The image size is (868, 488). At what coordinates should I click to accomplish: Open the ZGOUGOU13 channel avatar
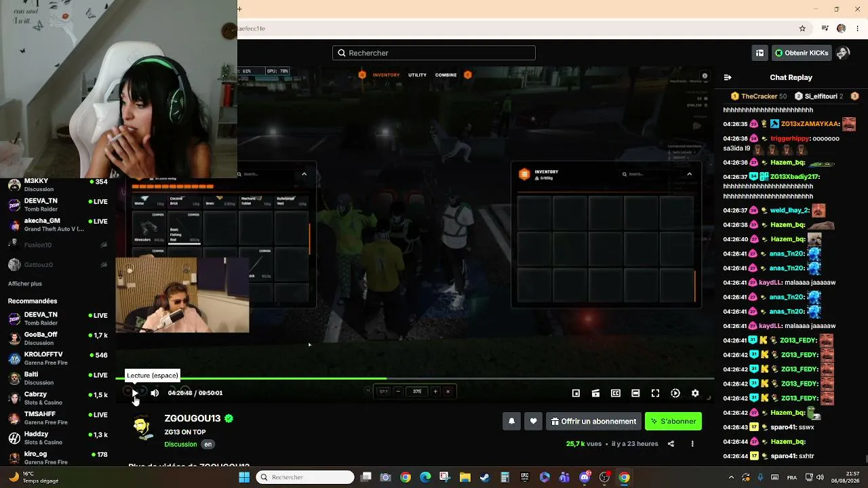[142, 427]
